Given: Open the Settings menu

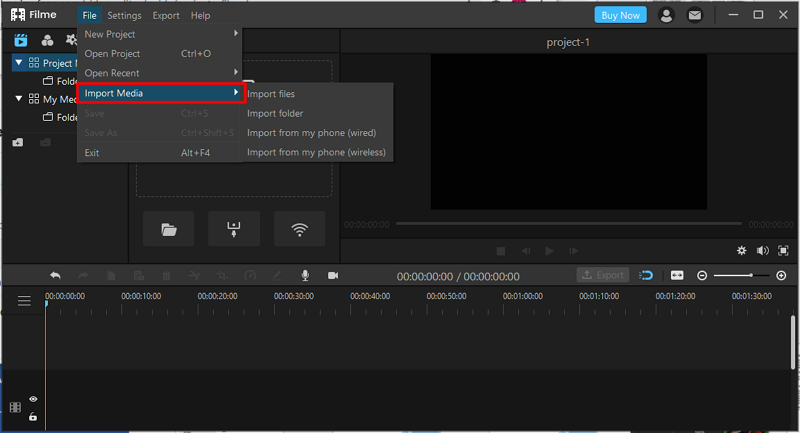Looking at the screenshot, I should 124,15.
